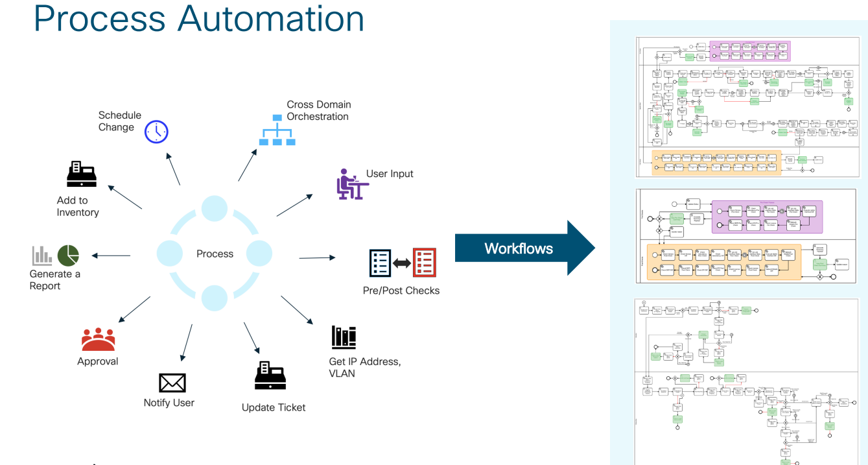Select the blue pre-check list icon
This screenshot has height=465, width=868.
tap(381, 263)
